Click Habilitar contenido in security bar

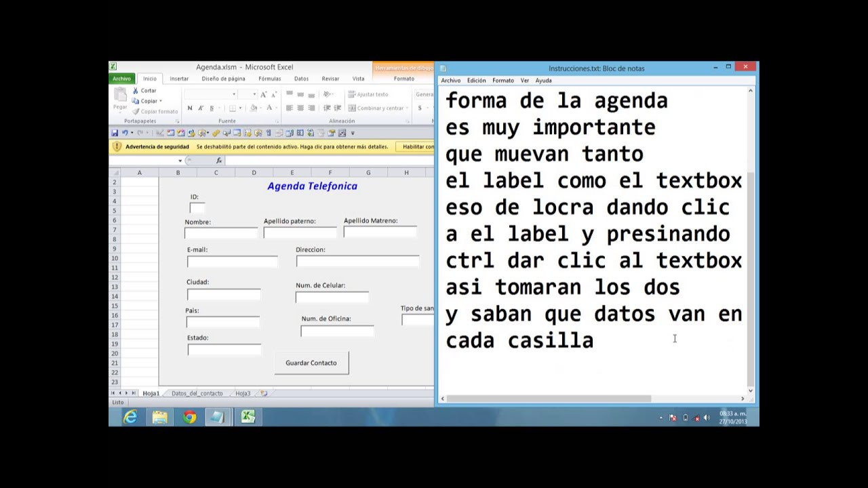click(416, 146)
